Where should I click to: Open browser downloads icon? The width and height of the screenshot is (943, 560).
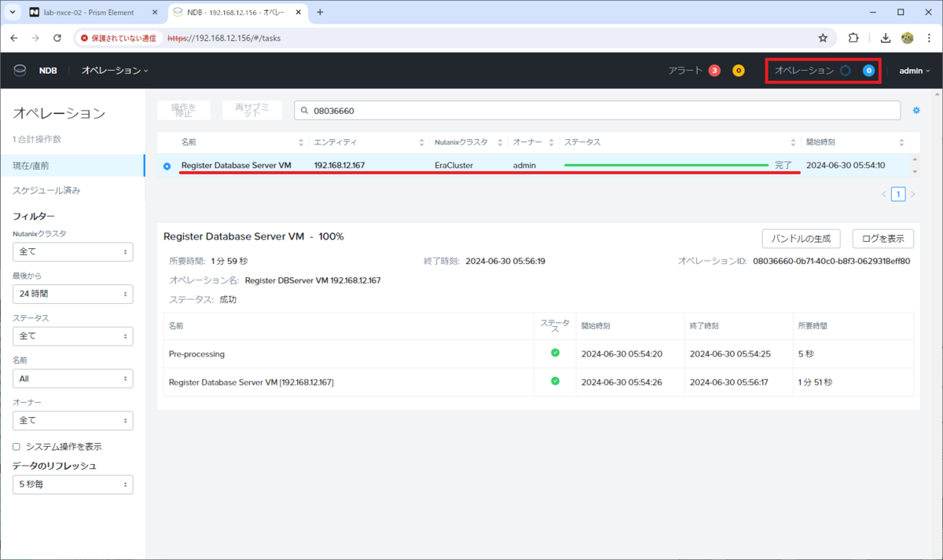click(886, 37)
